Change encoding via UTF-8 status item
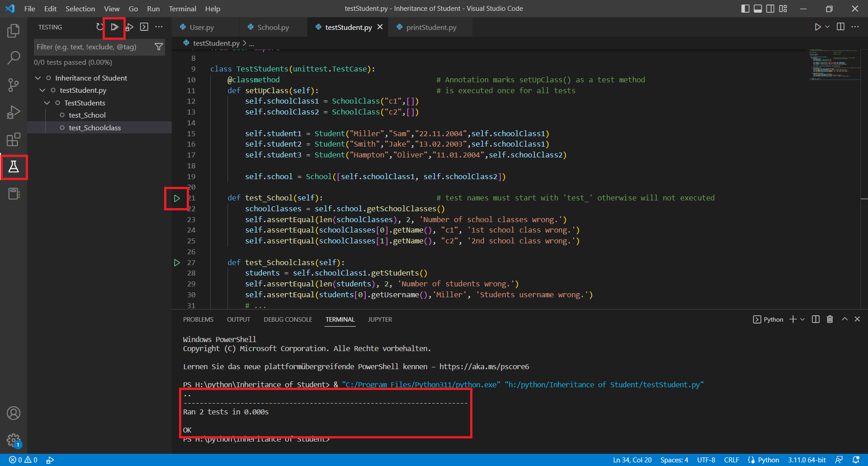The image size is (868, 466). (706, 460)
